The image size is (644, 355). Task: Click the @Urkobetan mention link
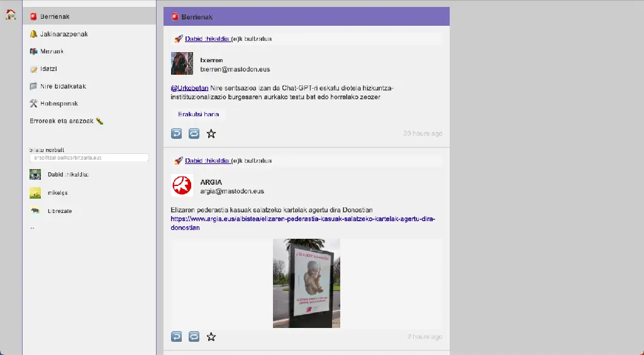point(189,88)
